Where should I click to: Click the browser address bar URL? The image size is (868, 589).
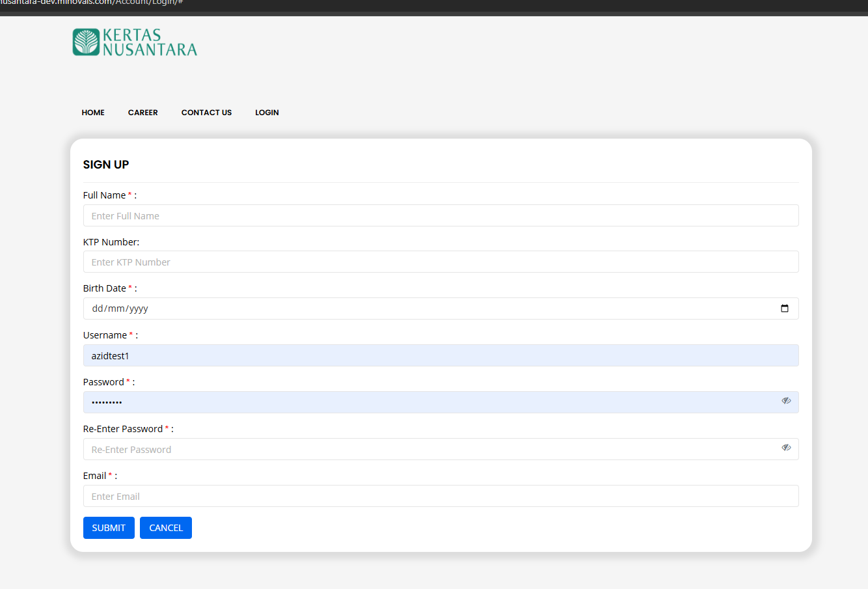coord(91,3)
